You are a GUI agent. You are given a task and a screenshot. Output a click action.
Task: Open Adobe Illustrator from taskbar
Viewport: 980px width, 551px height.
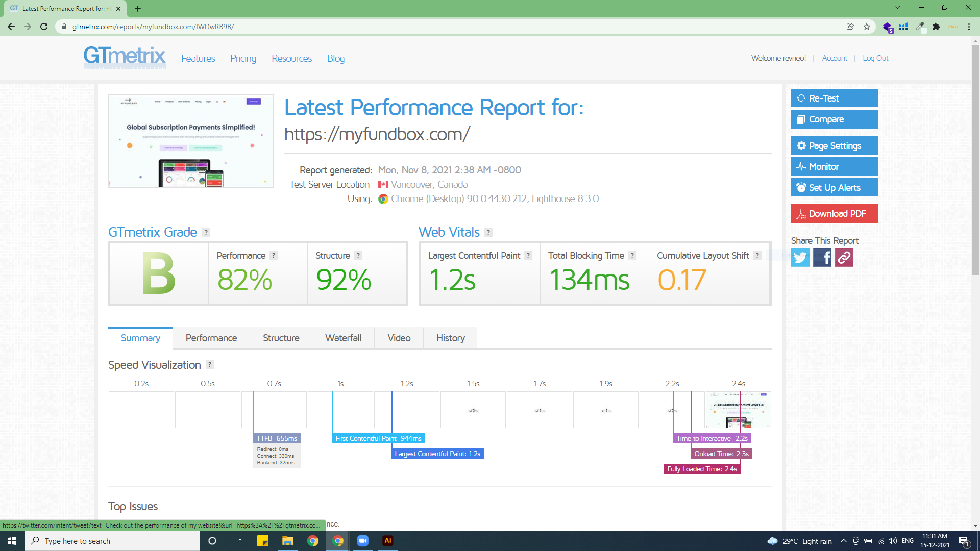pyautogui.click(x=388, y=541)
